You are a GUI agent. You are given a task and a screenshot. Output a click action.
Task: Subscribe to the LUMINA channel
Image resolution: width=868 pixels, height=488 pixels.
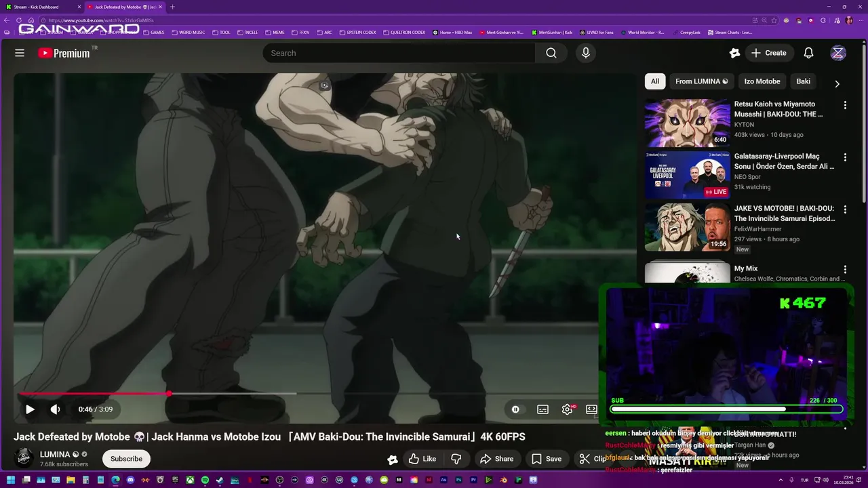click(x=126, y=459)
